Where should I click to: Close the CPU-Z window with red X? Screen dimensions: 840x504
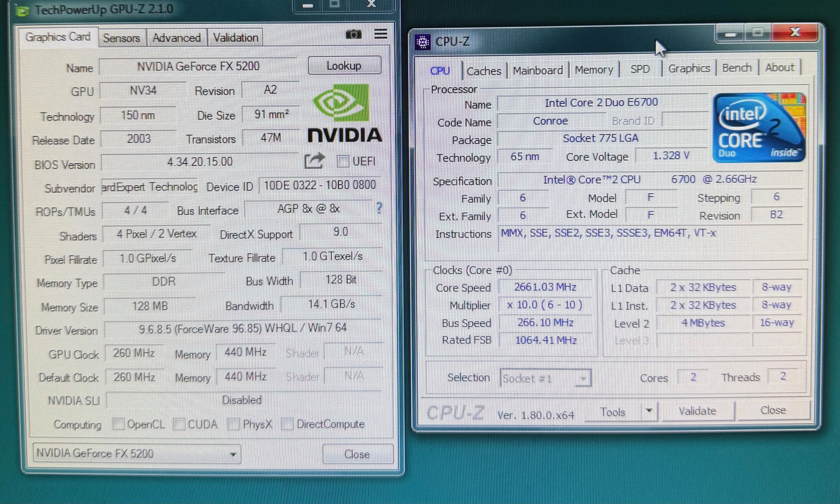[x=795, y=33]
